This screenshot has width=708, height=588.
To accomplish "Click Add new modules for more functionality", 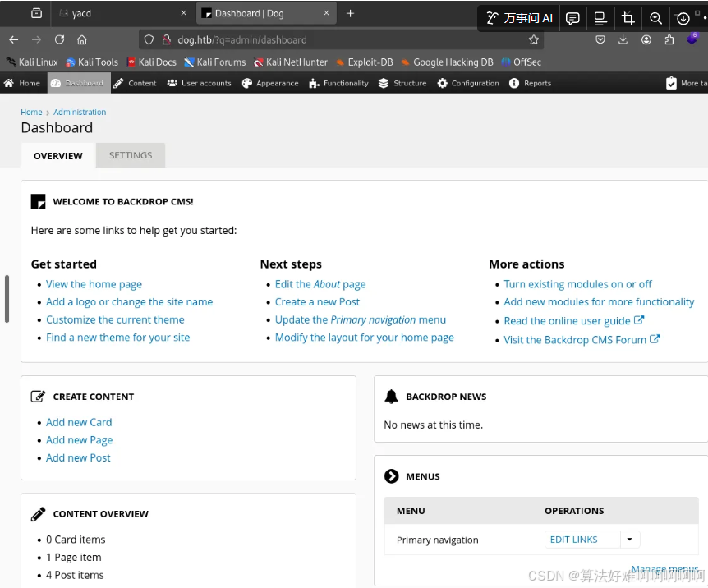I will (599, 301).
